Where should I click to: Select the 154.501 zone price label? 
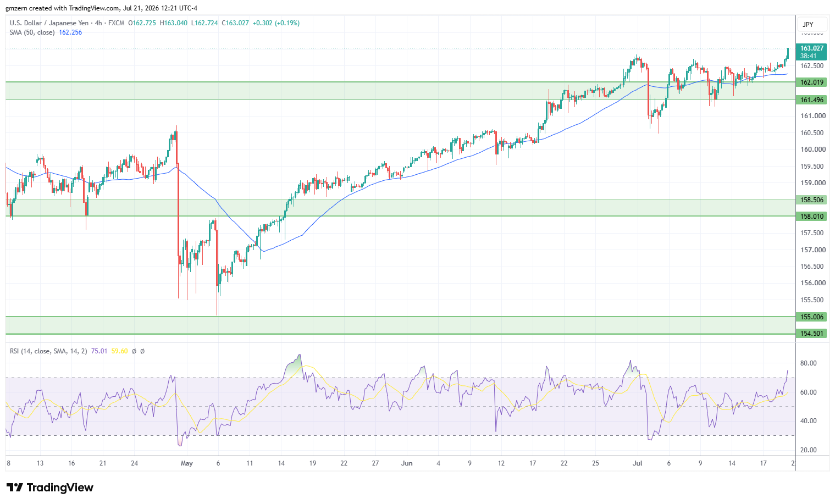[x=811, y=334]
